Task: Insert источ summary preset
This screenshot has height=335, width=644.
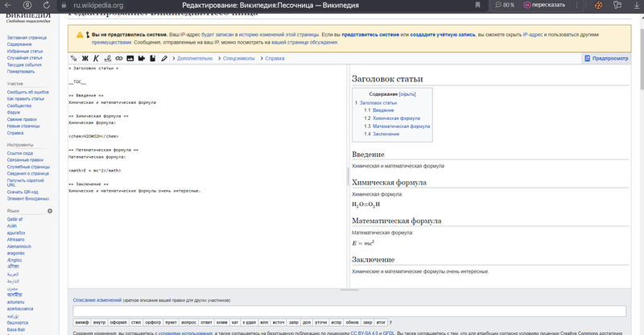Action: point(279,323)
